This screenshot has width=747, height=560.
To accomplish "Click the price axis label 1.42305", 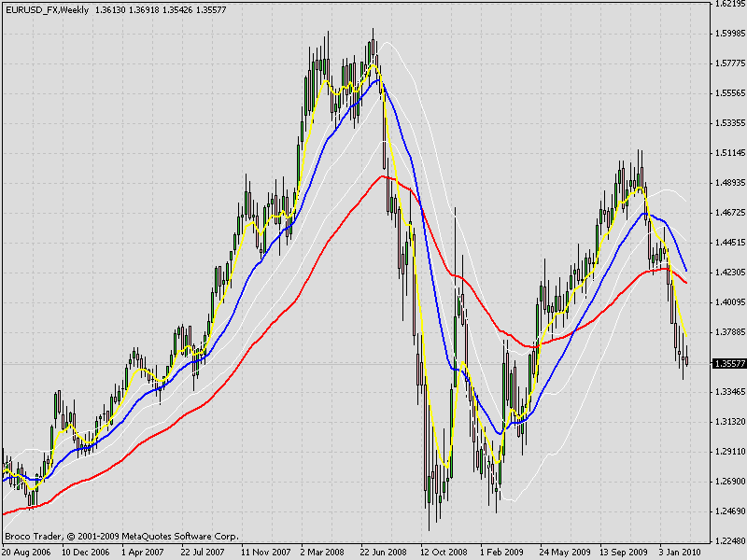I will pyautogui.click(x=730, y=273).
